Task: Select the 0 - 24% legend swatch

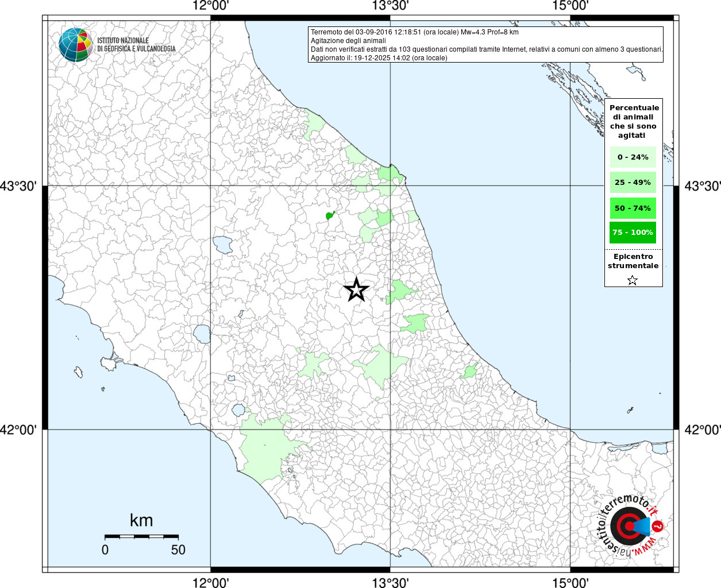Action: point(633,157)
